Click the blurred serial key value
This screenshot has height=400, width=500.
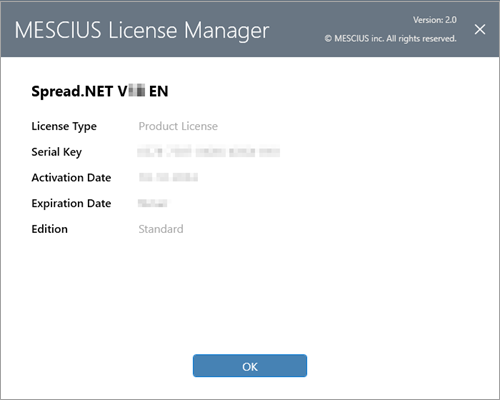click(x=209, y=152)
